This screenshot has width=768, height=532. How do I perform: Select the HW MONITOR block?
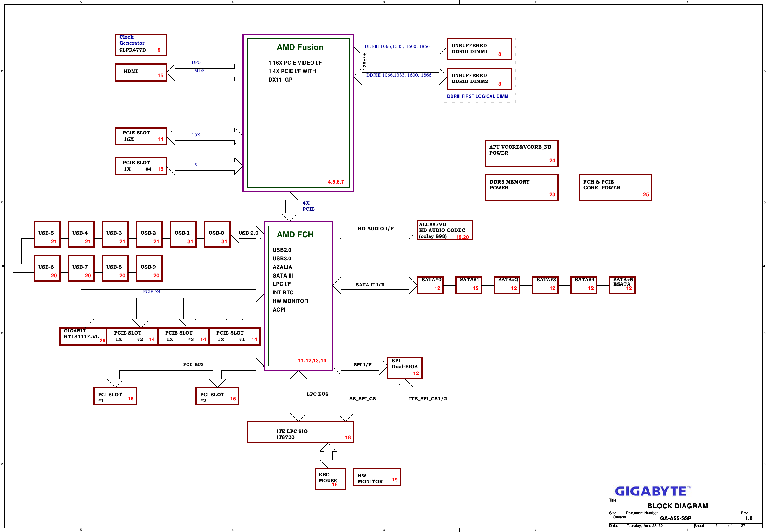click(377, 477)
